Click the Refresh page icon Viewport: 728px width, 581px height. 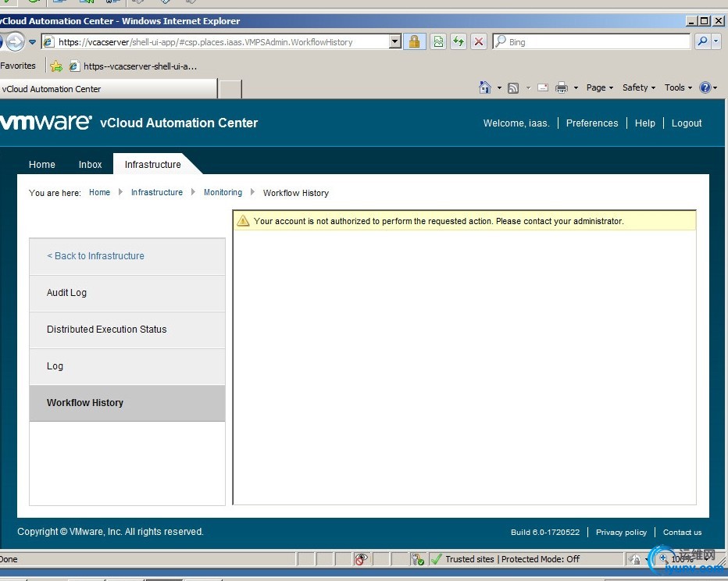(459, 41)
